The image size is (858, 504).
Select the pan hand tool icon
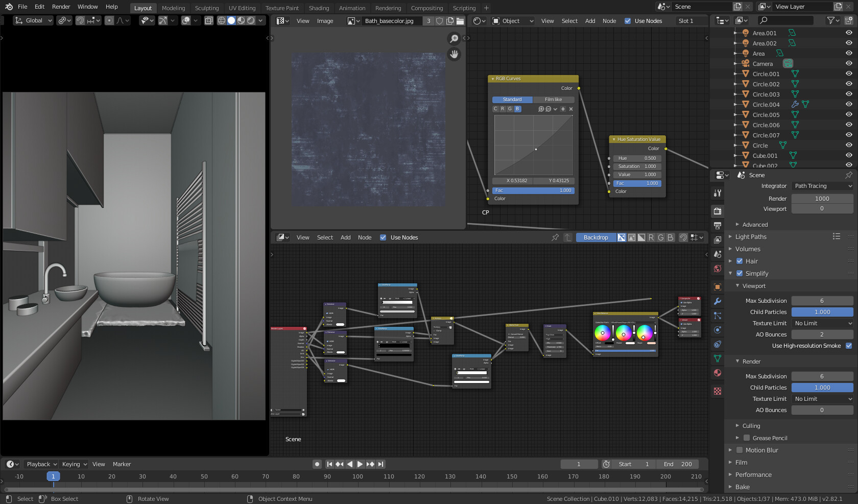click(x=454, y=54)
